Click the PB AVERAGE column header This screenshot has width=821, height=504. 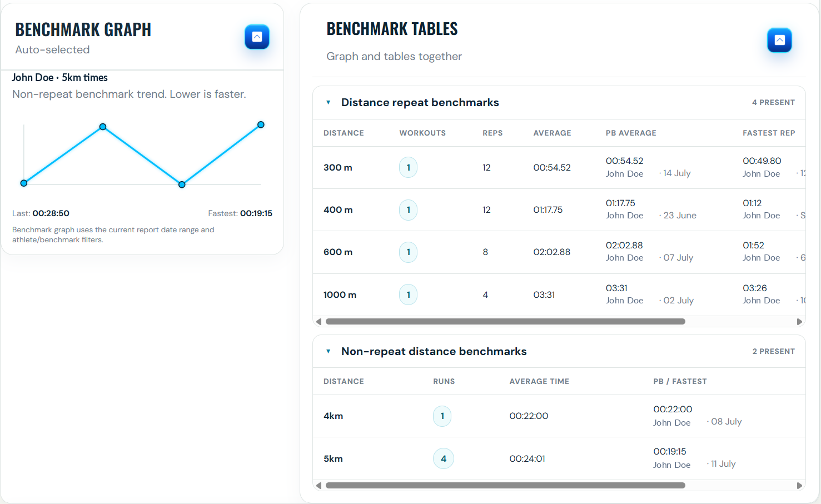[x=631, y=133]
